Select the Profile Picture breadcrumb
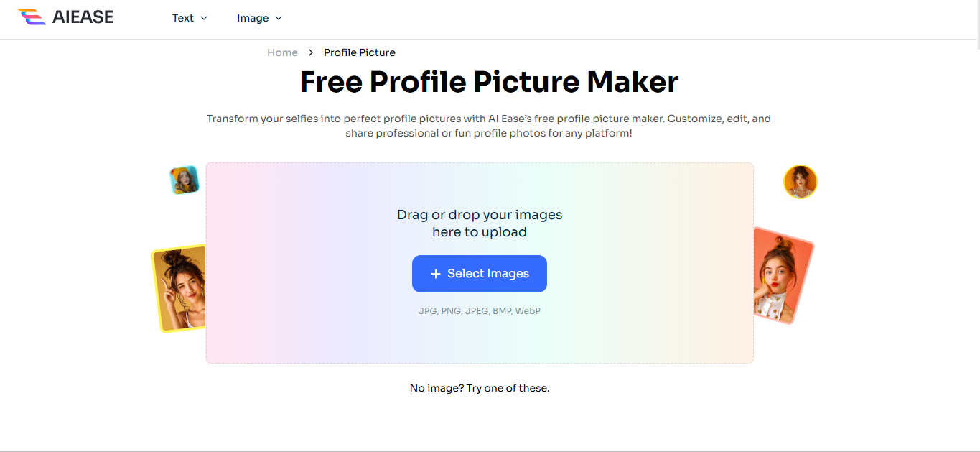 pyautogui.click(x=359, y=52)
